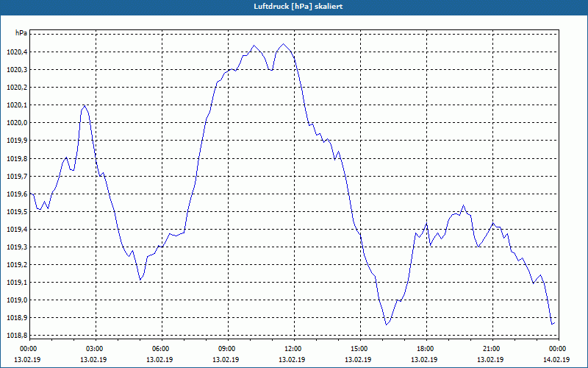Image resolution: width=588 pixels, height=368 pixels.
Task: Select the 1020,0 y-axis label
Action: pos(17,122)
